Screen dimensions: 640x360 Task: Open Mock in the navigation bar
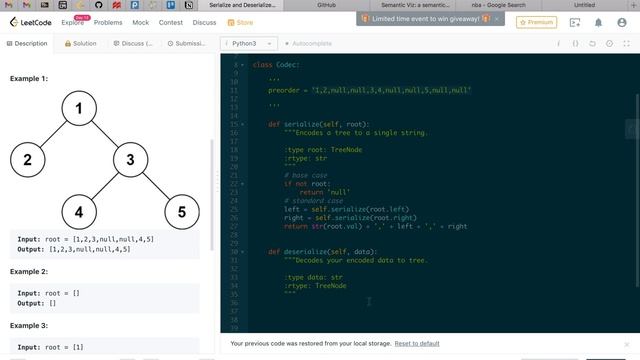coord(140,22)
